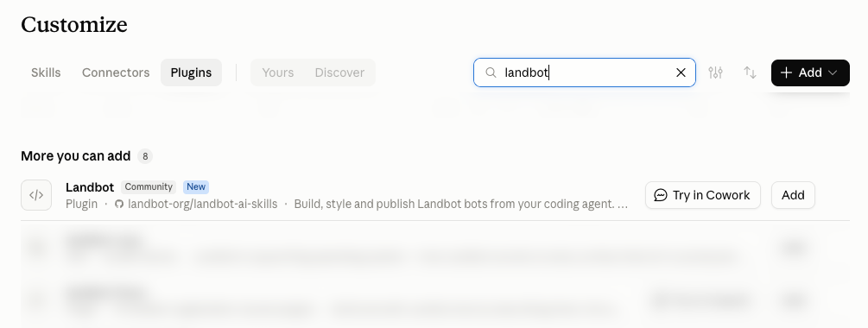Open the sort order icon

click(x=750, y=73)
